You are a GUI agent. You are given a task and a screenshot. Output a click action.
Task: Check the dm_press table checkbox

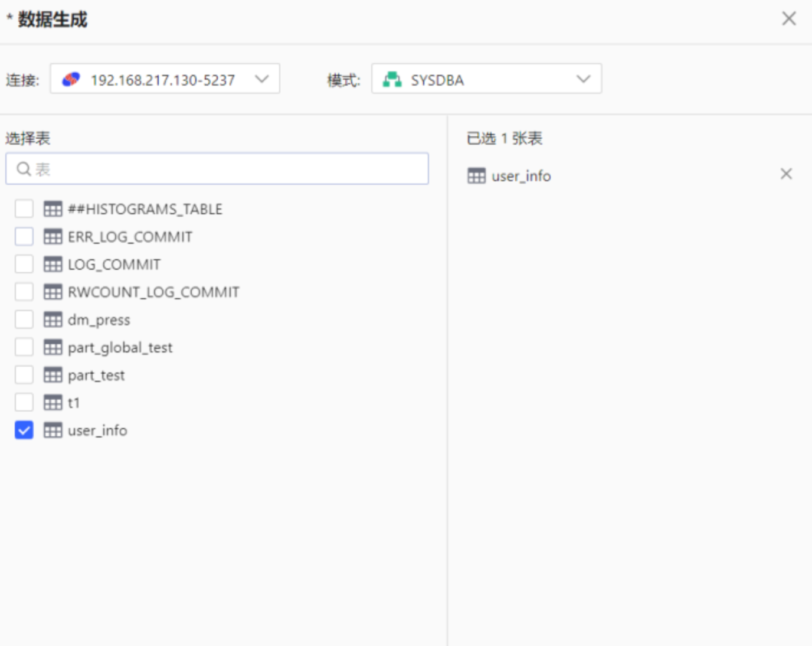tap(24, 320)
